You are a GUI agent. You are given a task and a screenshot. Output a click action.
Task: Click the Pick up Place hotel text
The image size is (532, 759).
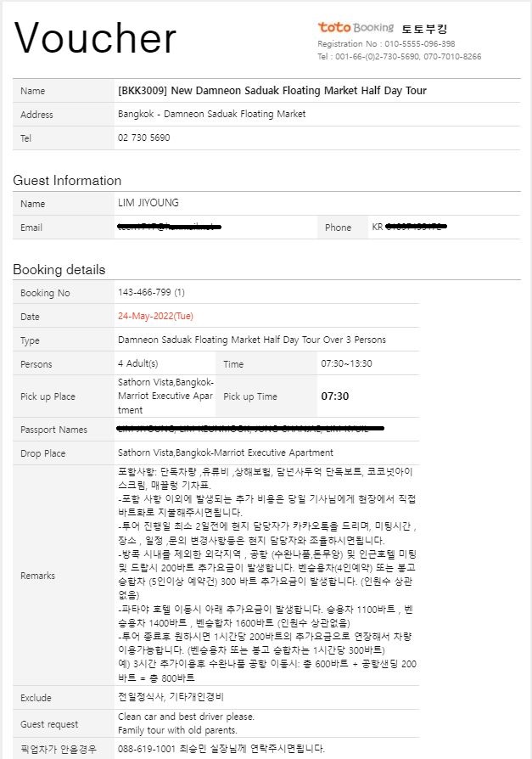166,396
